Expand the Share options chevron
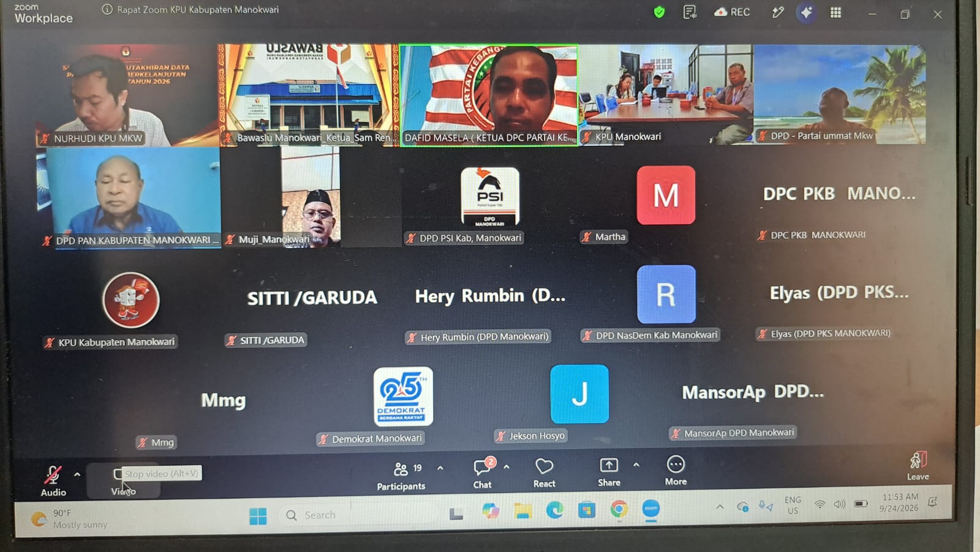 tap(636, 465)
